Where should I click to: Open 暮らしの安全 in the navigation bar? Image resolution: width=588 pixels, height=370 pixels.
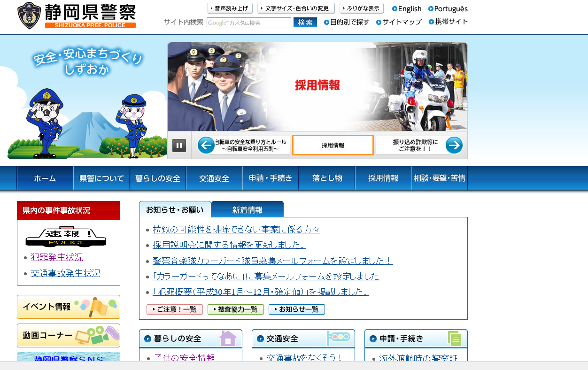tap(158, 178)
